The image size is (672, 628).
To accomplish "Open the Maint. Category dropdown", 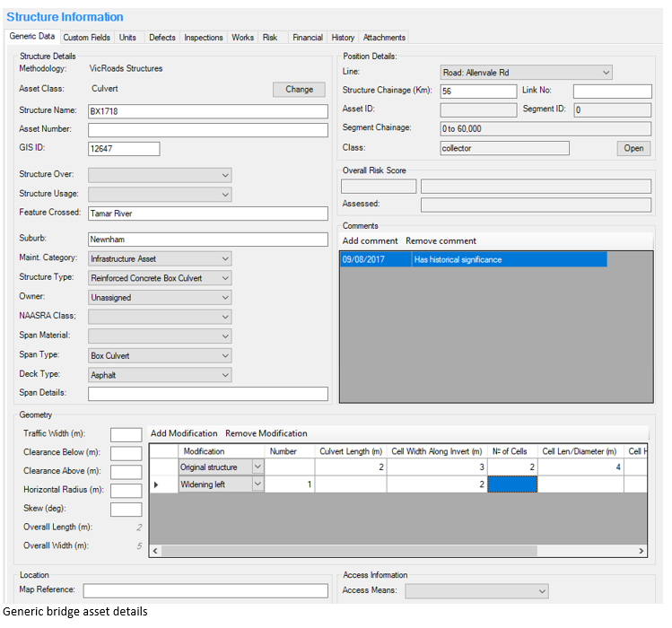I will 225,259.
